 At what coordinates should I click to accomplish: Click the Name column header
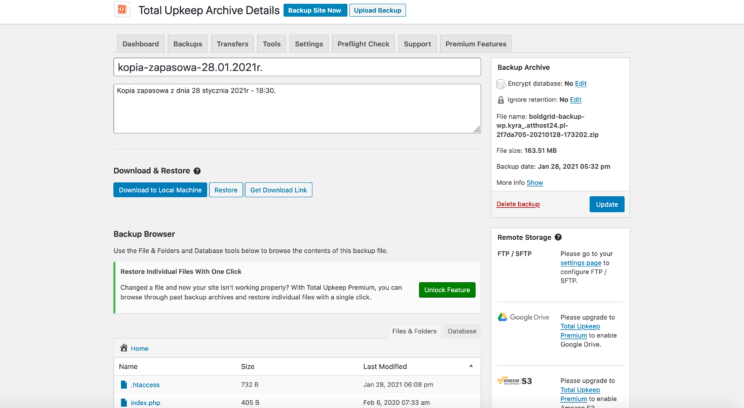click(x=128, y=366)
